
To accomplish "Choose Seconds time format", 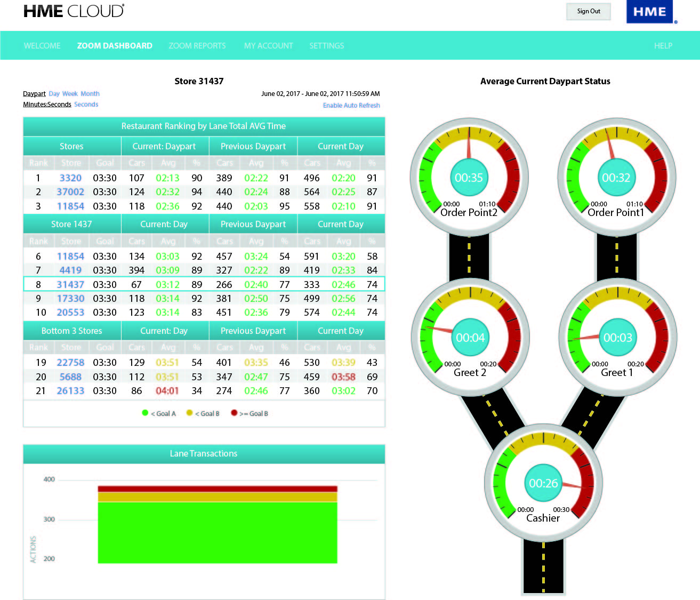I will click(x=86, y=105).
